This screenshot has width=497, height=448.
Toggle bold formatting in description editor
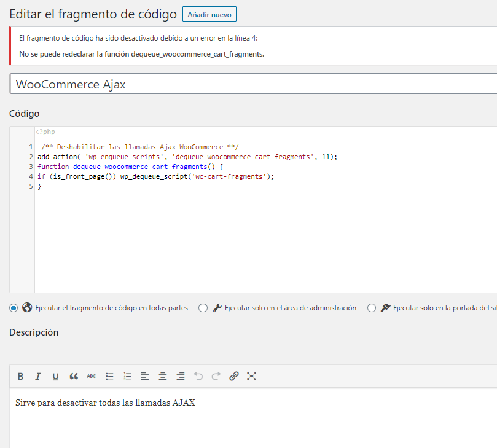point(20,376)
